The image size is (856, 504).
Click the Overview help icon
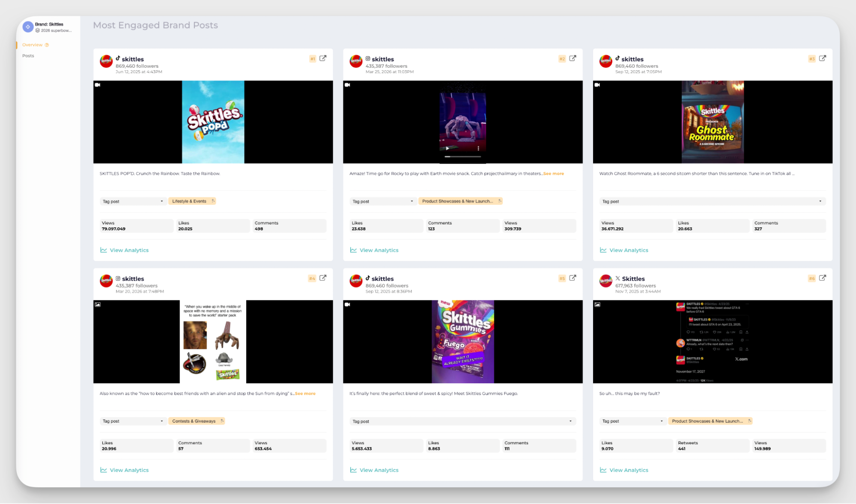click(47, 45)
